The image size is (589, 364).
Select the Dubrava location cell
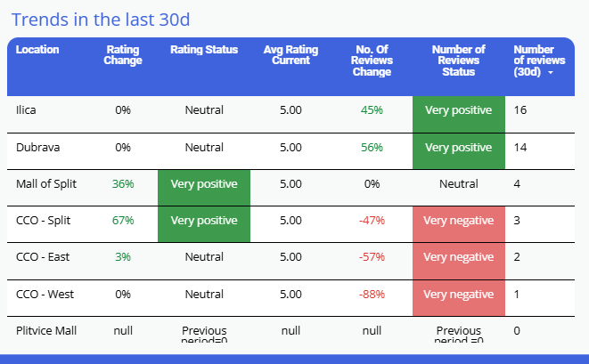pos(35,147)
